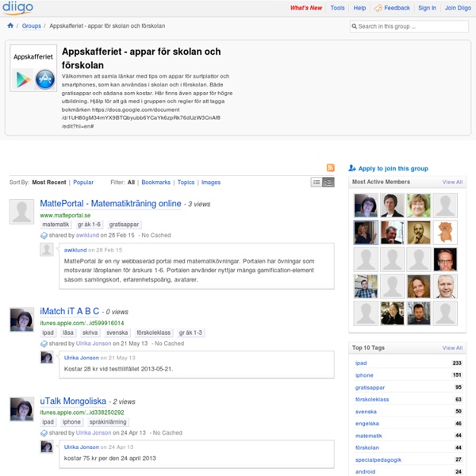Select iphone in Top 10 Tags

(364, 375)
